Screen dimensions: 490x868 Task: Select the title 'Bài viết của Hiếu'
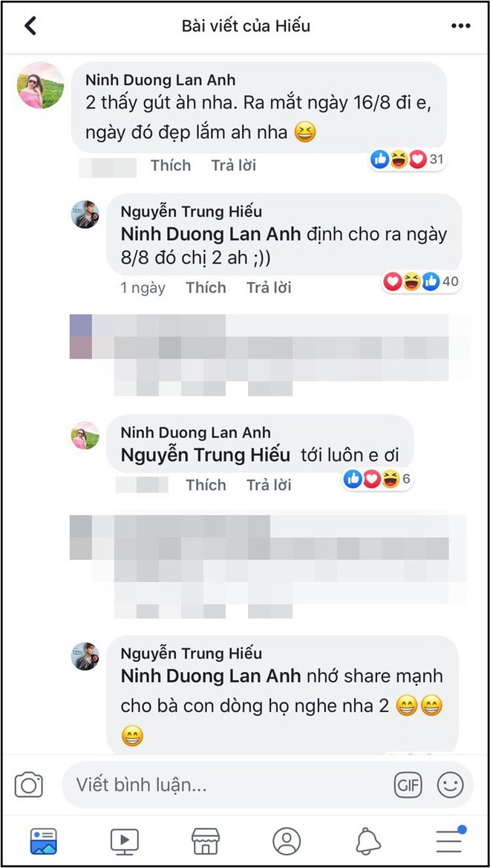[245, 25]
